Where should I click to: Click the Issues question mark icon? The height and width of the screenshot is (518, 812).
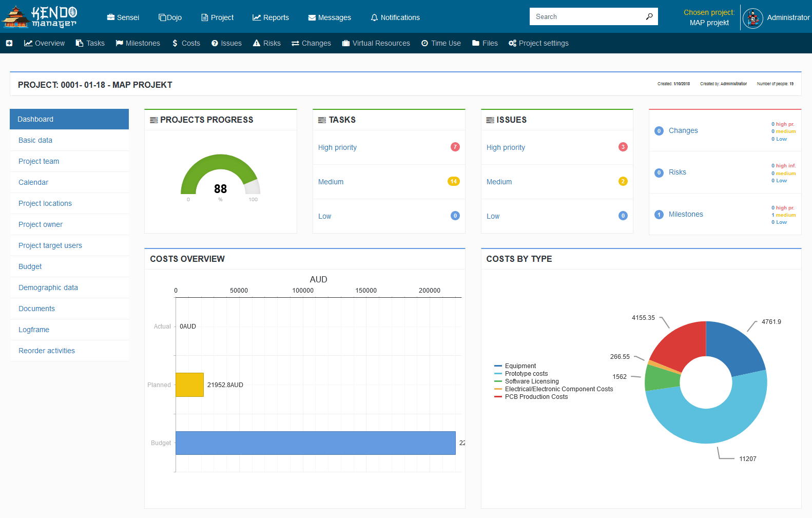click(x=215, y=43)
